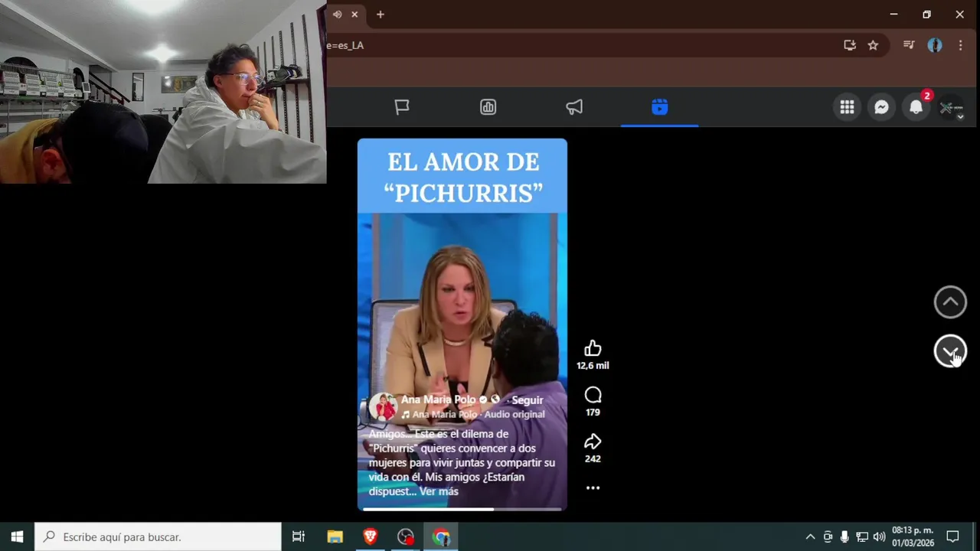Click the reel progress bar
The width and height of the screenshot is (980, 551).
point(462,509)
